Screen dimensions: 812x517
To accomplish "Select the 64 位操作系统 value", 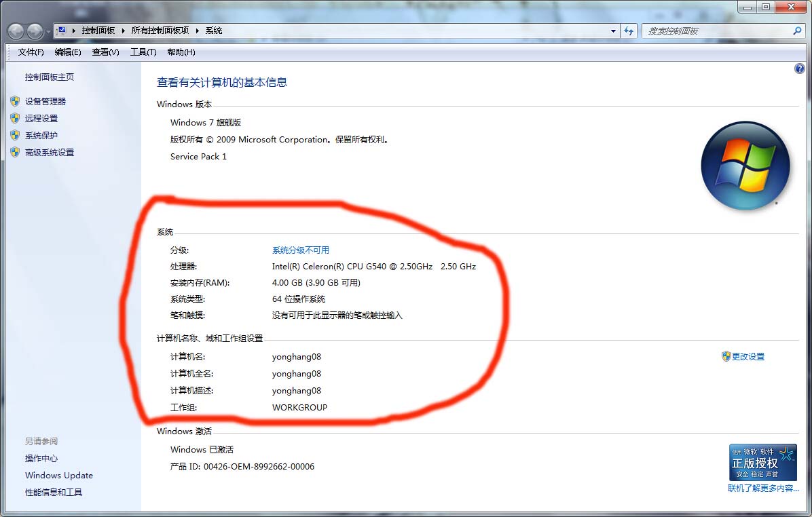I will point(299,299).
